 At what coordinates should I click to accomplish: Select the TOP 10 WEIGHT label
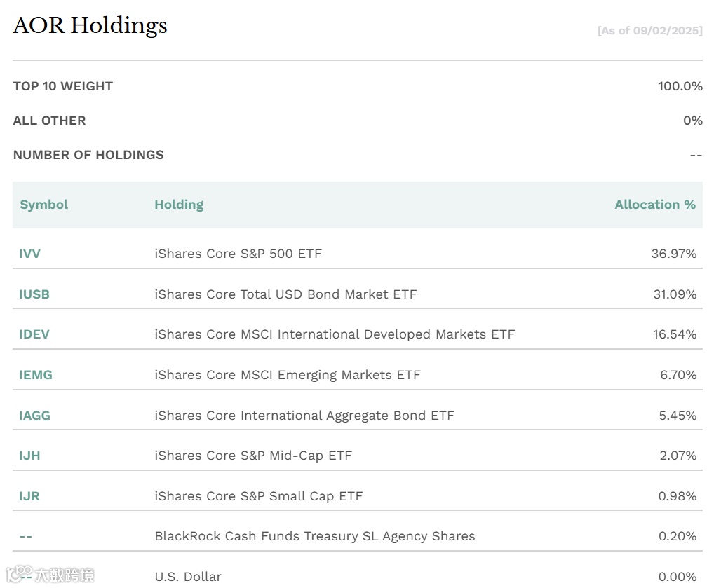point(63,86)
